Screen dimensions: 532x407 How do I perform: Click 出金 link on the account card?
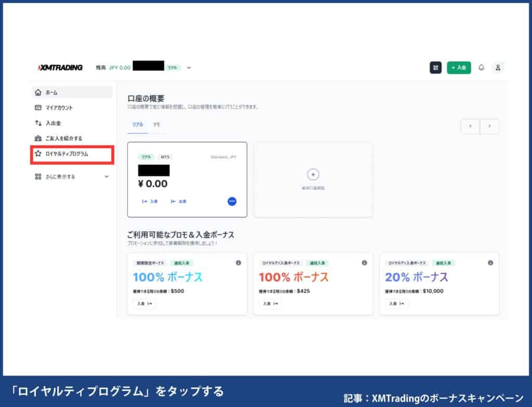[179, 201]
